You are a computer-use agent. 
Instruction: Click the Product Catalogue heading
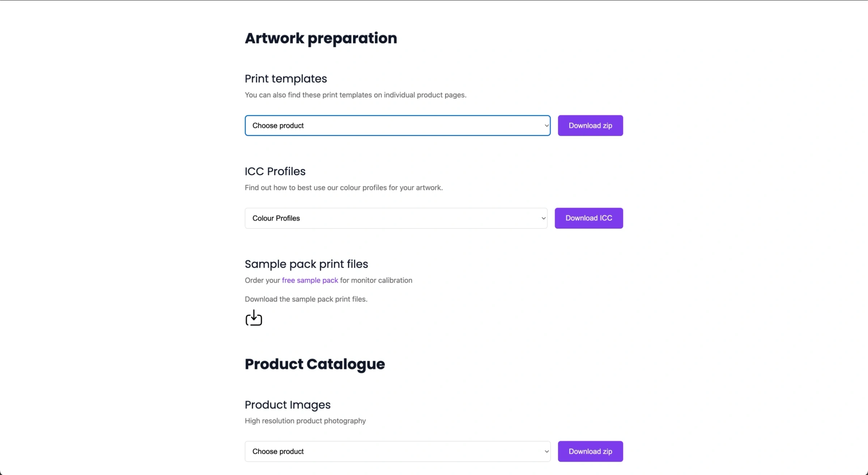coord(315,364)
